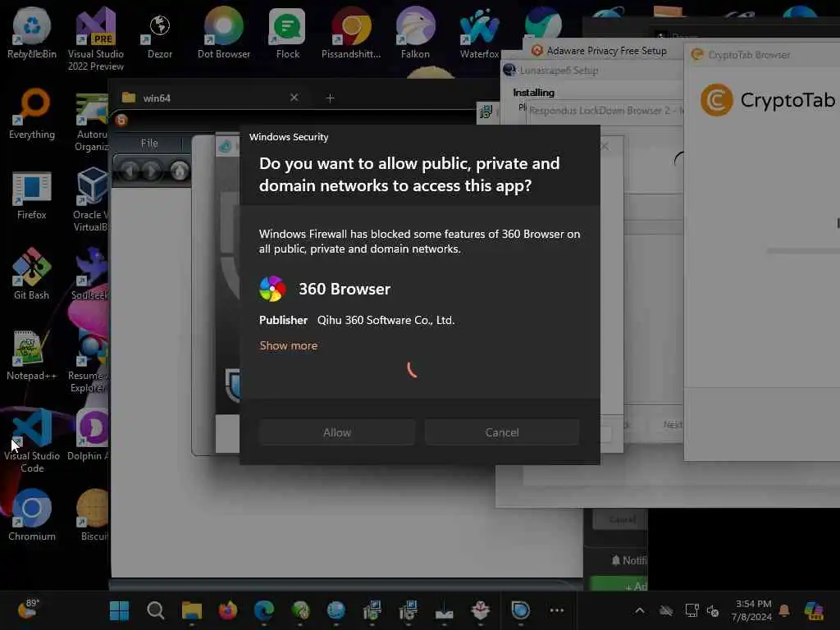840x630 pixels.
Task: Open the Firefox desktop shortcut
Action: coord(32,194)
